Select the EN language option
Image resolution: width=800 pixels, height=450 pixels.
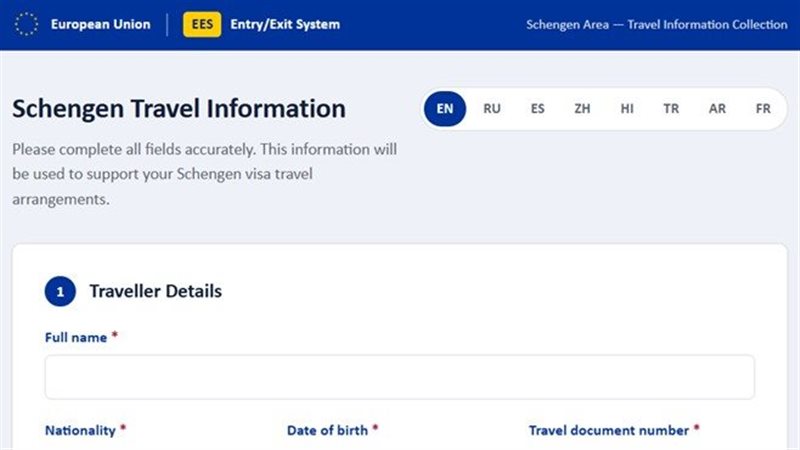click(445, 109)
